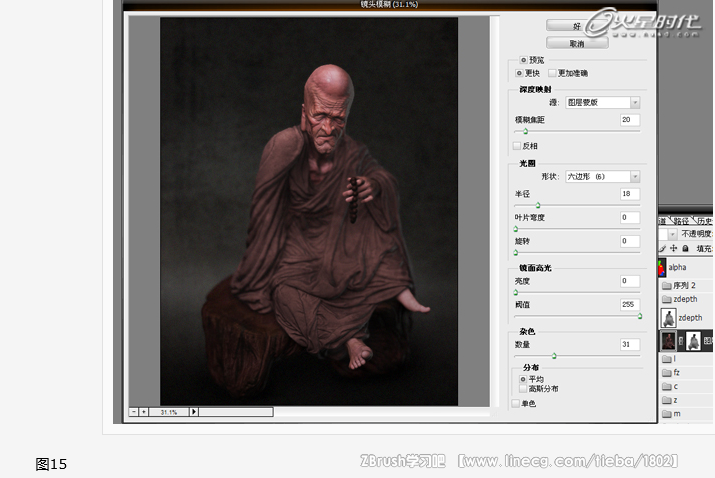The image size is (715, 478).
Task: Select 高斯分布 Gaussian noise distribution
Action: click(x=523, y=389)
